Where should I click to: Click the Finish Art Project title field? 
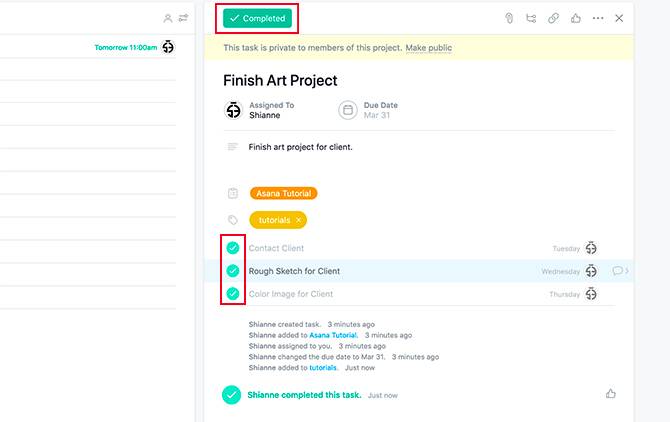[x=280, y=80]
